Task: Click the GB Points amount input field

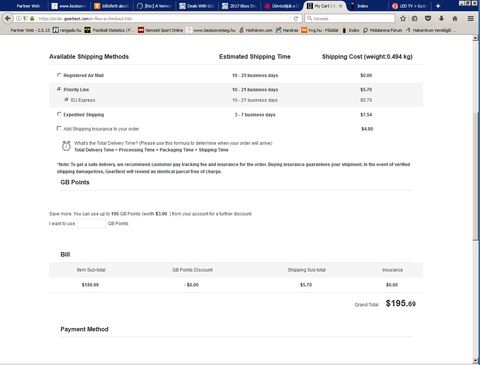Action: 92,224
